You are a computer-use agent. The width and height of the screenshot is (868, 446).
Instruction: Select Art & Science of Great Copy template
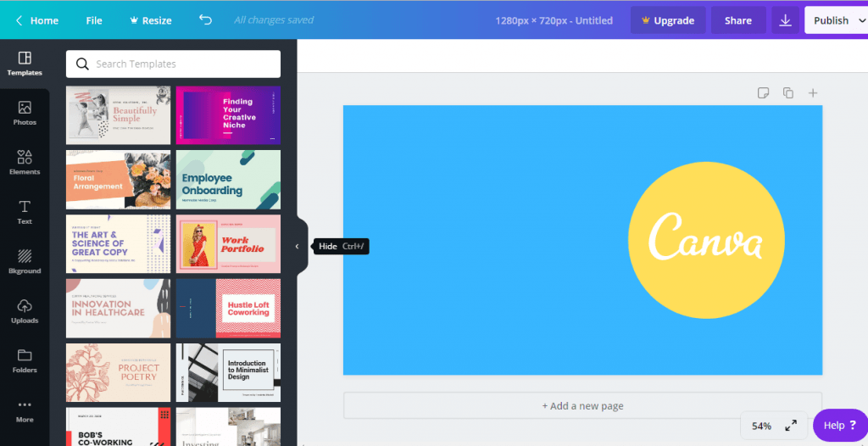pos(119,244)
